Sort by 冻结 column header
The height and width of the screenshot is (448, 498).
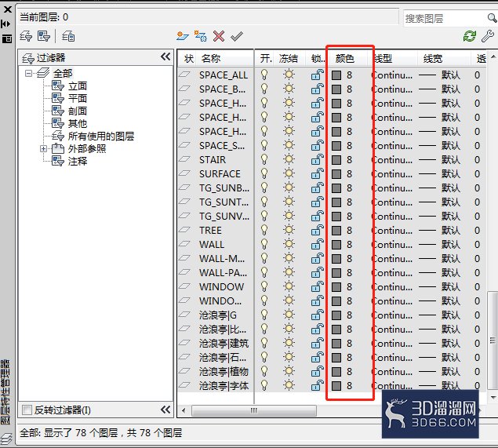coord(289,59)
